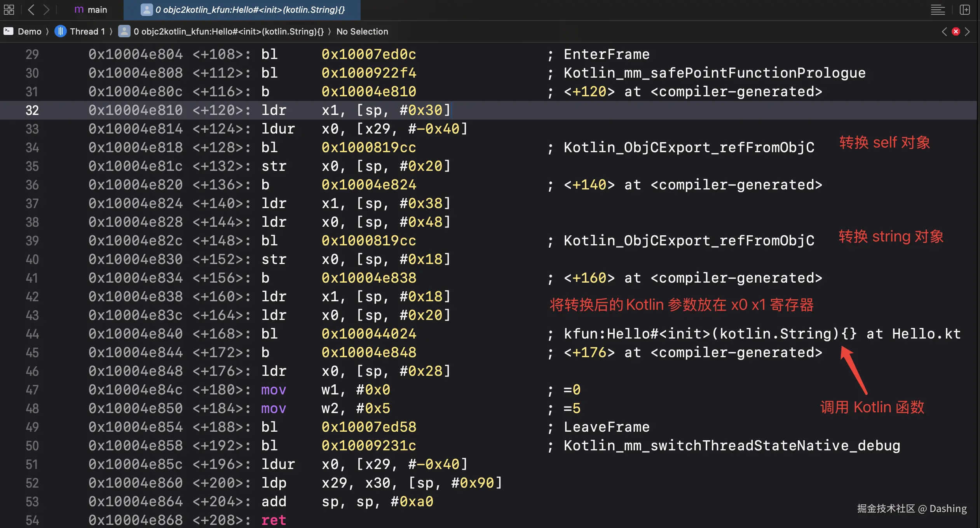Add editor pane on right icon
This screenshot has width=980, height=528.
pyautogui.click(x=965, y=10)
